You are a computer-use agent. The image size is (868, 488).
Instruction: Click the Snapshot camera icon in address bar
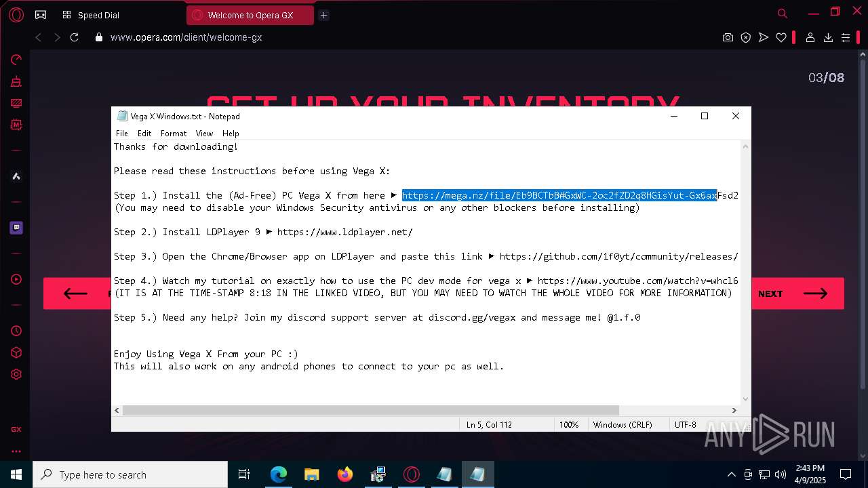click(x=728, y=37)
